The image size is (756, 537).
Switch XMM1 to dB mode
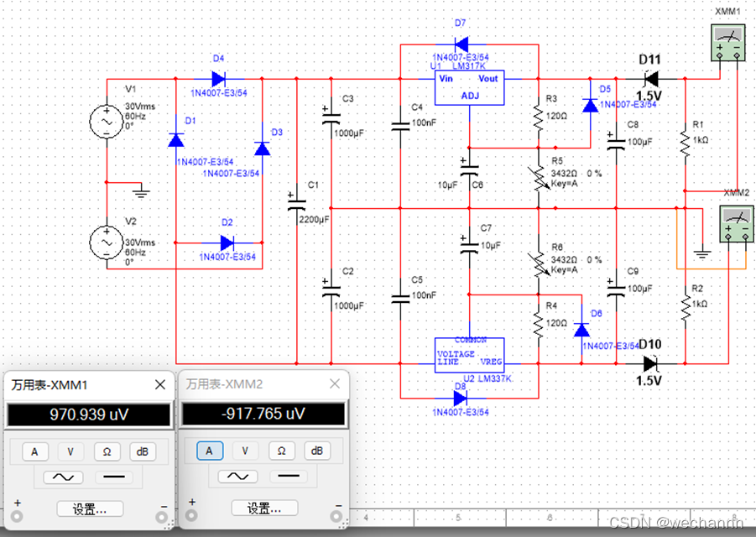(143, 451)
